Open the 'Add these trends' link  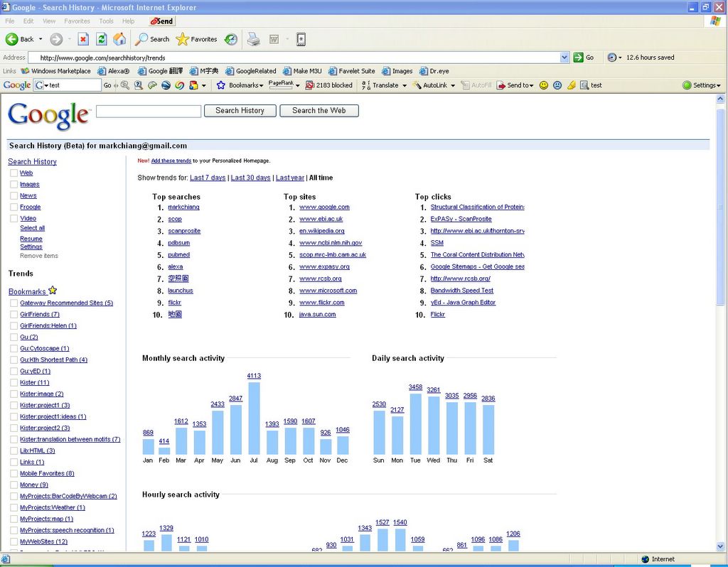point(171,161)
